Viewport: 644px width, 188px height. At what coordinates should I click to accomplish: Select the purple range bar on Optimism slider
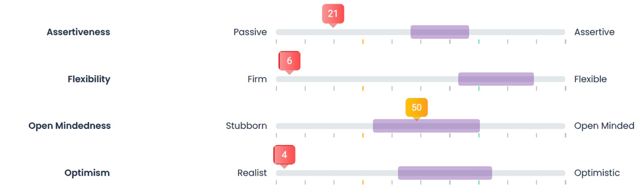[445, 173]
